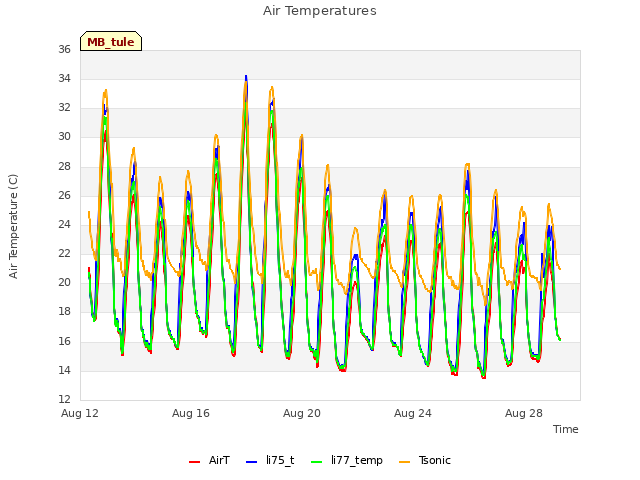Click the 36 y-axis tick label
Image resolution: width=640 pixels, height=480 pixels.
(x=64, y=49)
